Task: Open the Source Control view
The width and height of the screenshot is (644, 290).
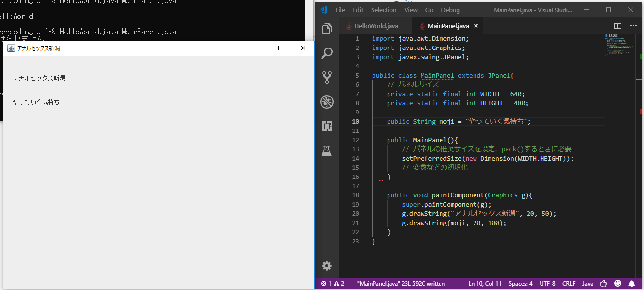Action: tap(327, 77)
